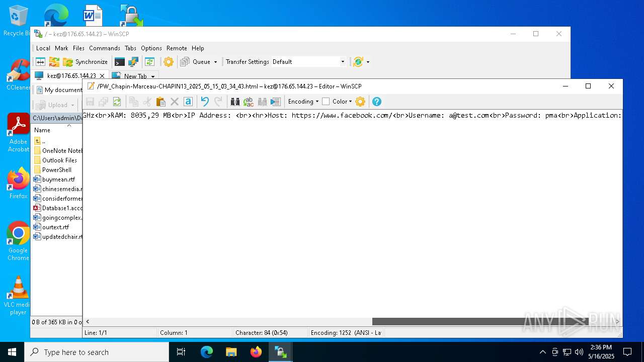This screenshot has height=362, width=644.
Task: Click the Go to line icon
Action: [275, 102]
